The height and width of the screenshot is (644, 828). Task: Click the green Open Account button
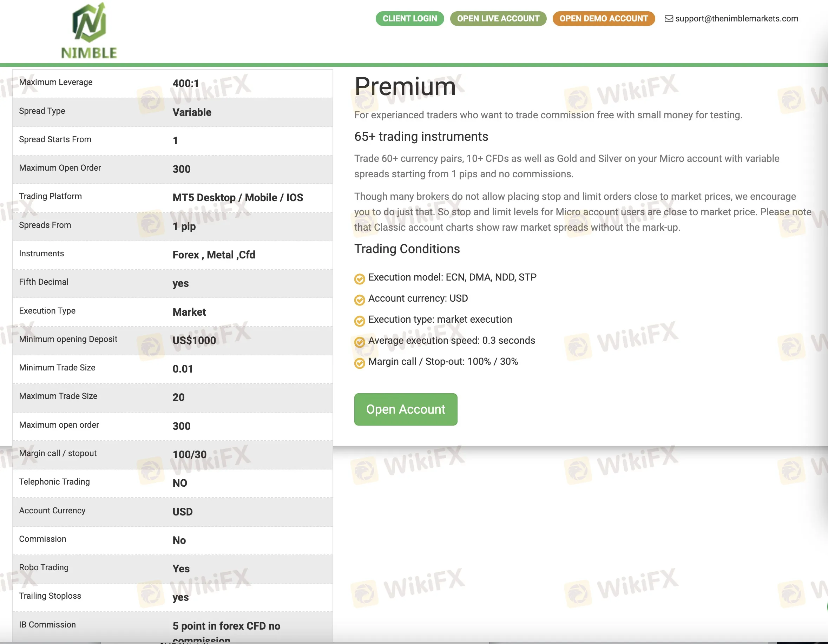405,409
